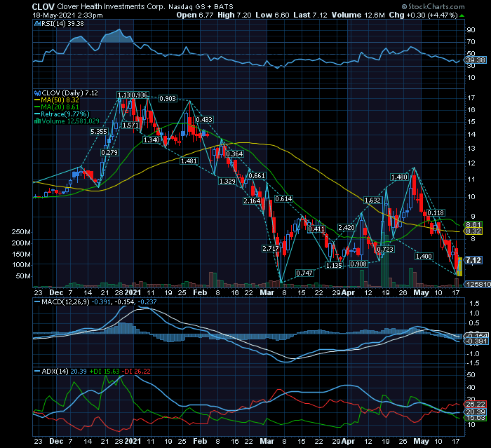Click the 0.723 retrace ratio label
491x448 pixels.
pos(385,249)
